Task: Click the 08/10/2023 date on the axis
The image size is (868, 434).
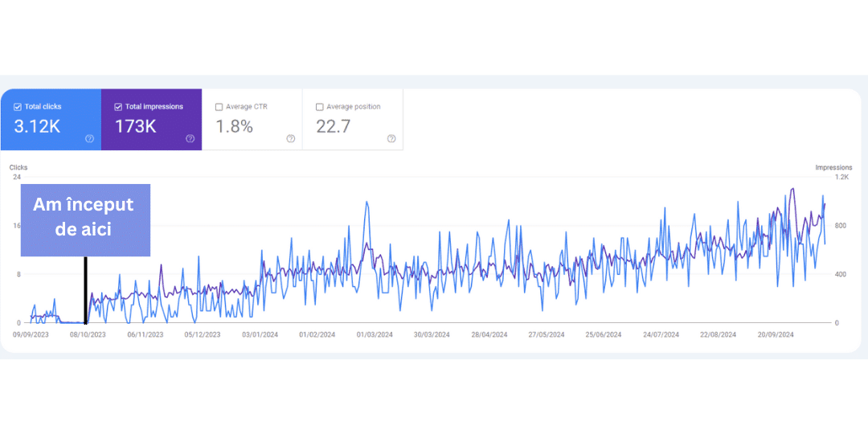Action: click(88, 335)
